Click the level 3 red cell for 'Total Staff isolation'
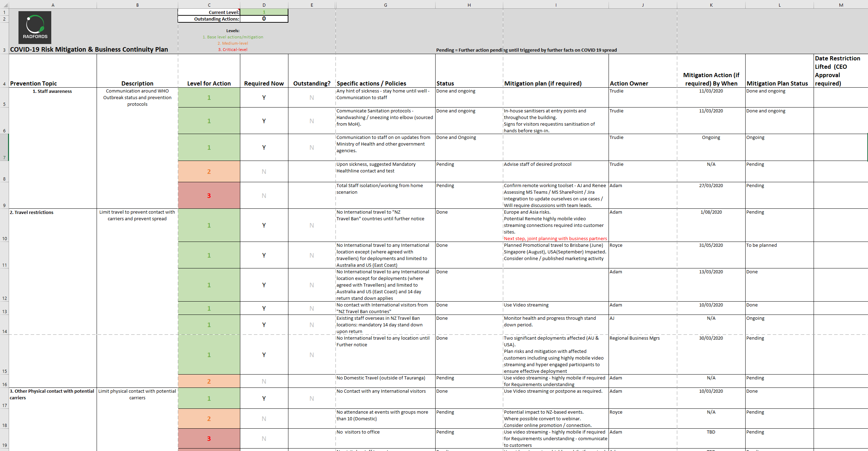Image resolution: width=868 pixels, height=451 pixels. 209,195
